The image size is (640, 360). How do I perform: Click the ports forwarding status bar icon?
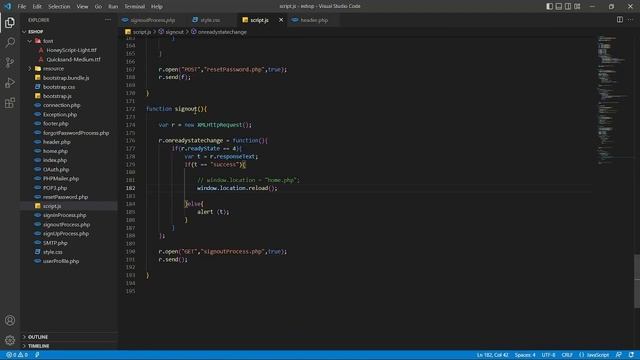point(37,355)
